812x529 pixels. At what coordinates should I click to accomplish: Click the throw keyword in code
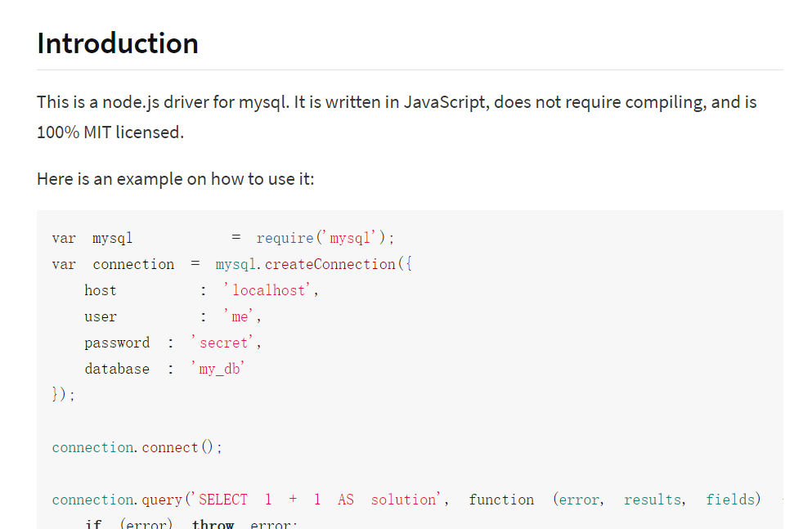213,524
